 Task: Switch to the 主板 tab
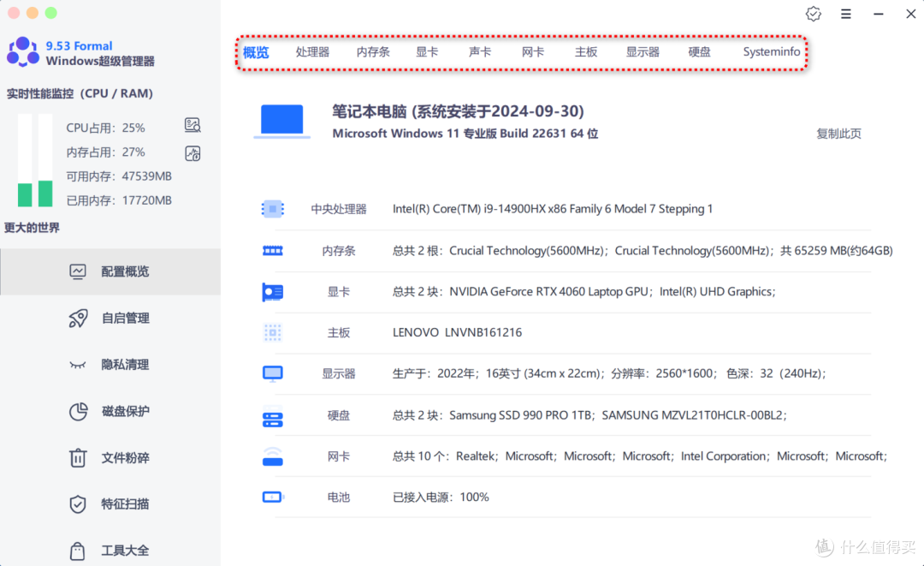(586, 52)
